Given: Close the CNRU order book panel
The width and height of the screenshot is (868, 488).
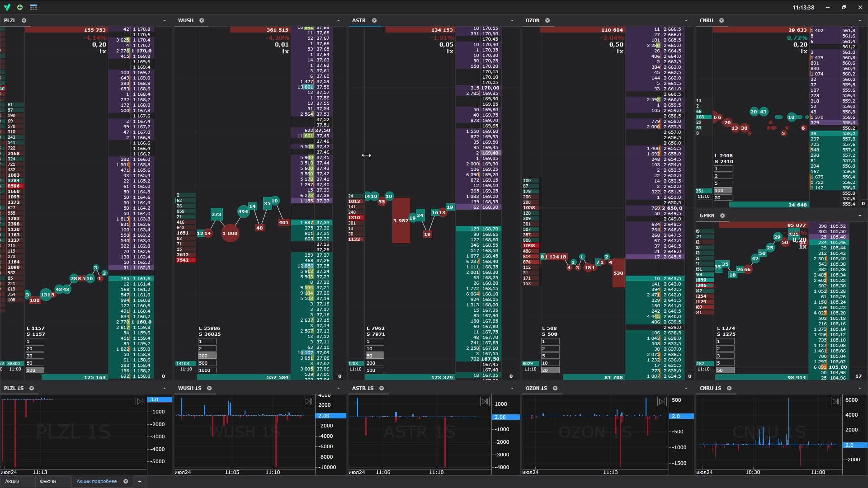Looking at the screenshot, I should [x=722, y=20].
